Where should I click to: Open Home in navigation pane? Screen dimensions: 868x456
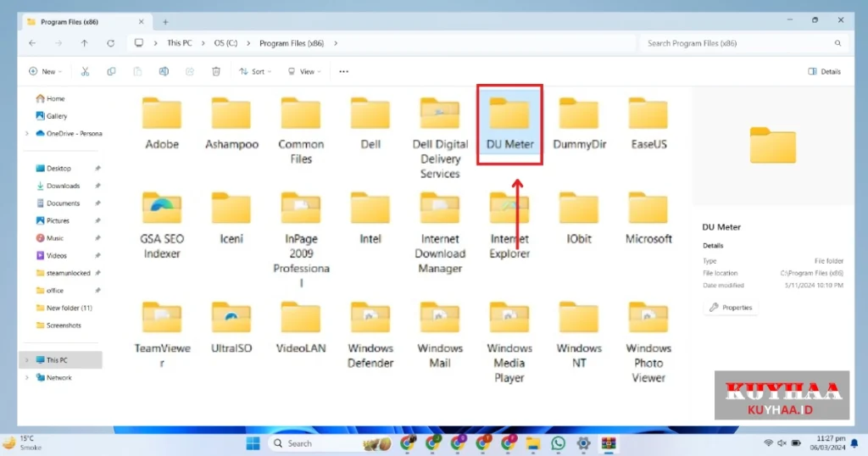50,98
